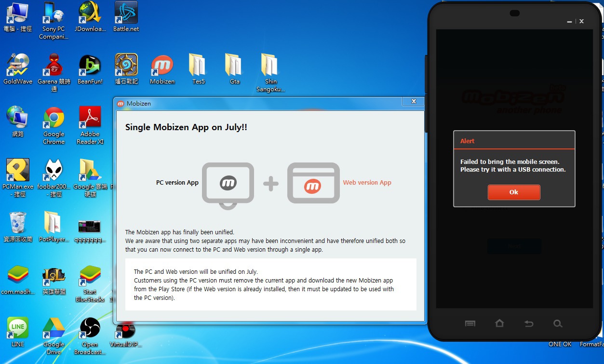Select the 網路 network icon
Screen dimensions: 604x364
pos(18,122)
